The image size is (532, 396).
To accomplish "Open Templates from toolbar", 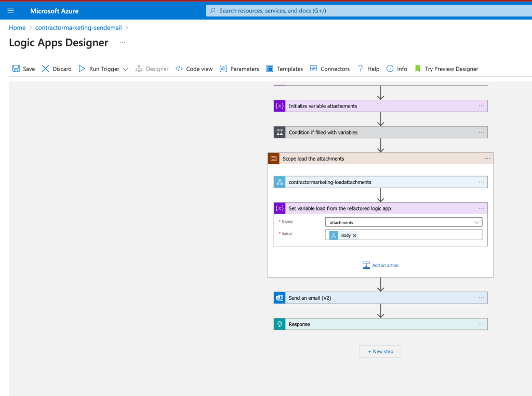I will (x=284, y=69).
